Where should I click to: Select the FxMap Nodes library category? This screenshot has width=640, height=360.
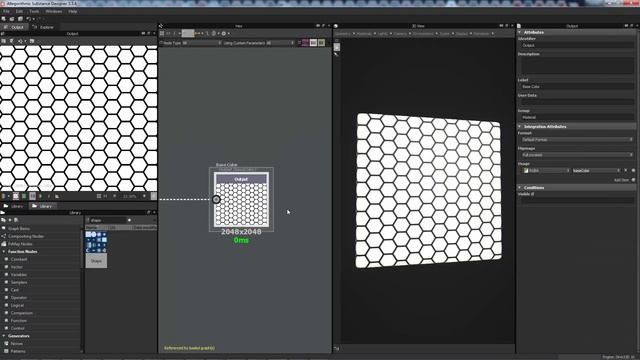click(x=20, y=244)
